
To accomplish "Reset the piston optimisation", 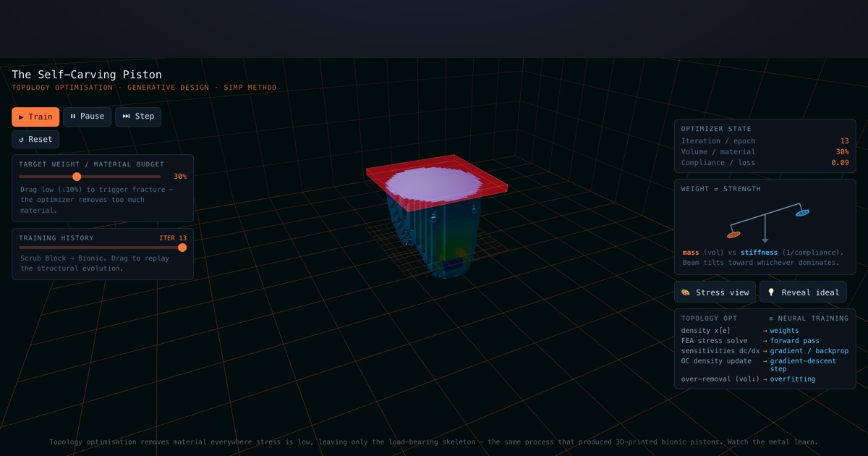I will tap(35, 140).
